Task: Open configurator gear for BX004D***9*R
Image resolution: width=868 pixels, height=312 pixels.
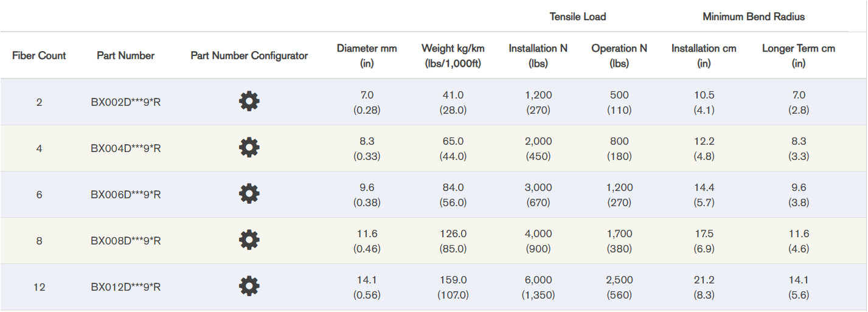Action: pos(249,147)
